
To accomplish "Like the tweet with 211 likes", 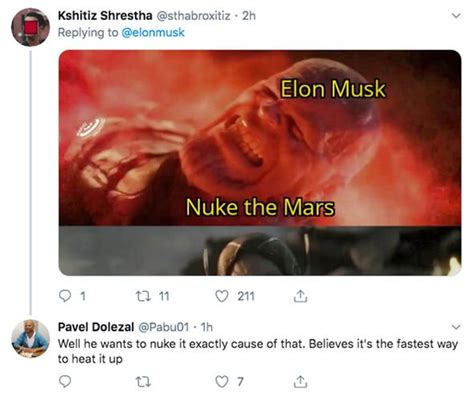I will click(x=222, y=296).
